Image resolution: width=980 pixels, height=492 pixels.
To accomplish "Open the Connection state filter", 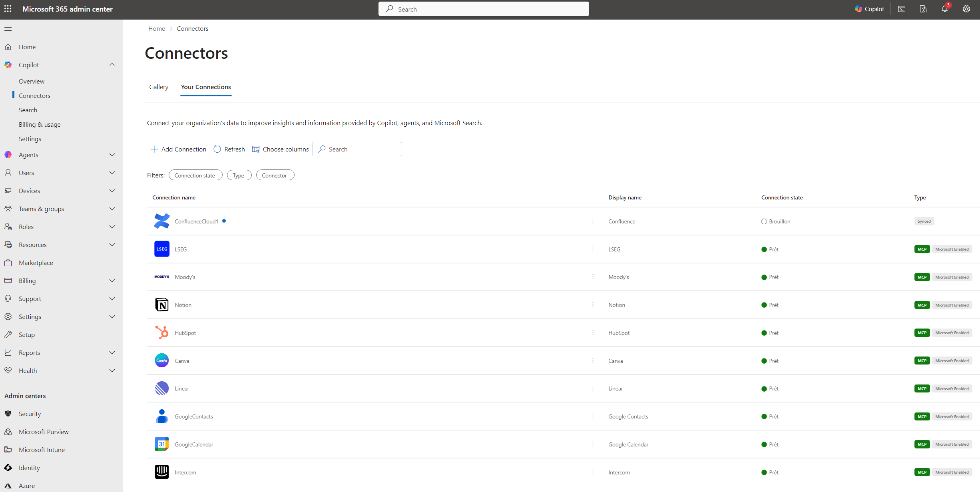I will 195,175.
